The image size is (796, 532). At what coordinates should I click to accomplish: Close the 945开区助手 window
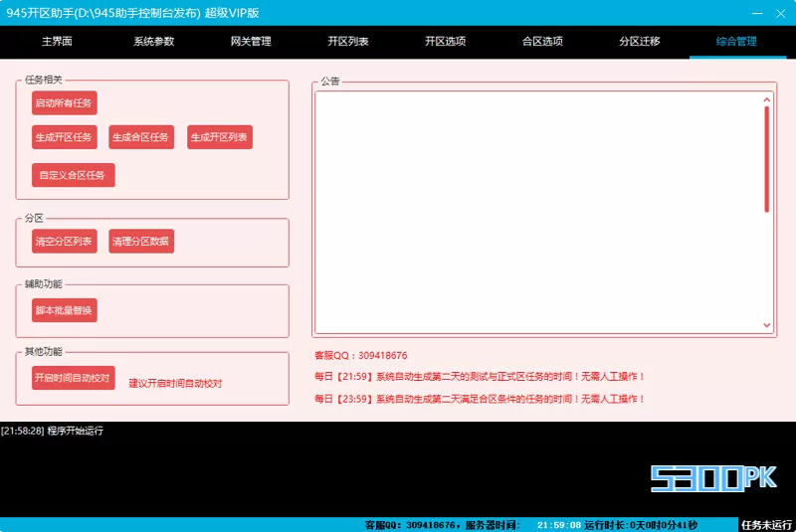point(781,13)
